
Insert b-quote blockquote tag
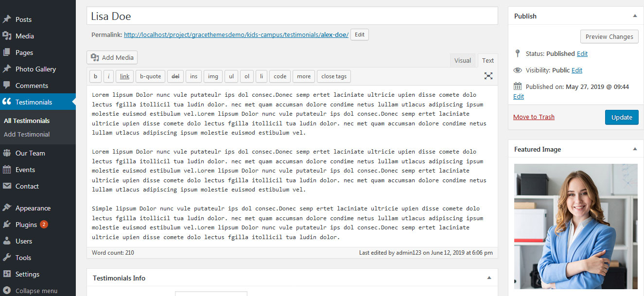(x=150, y=76)
